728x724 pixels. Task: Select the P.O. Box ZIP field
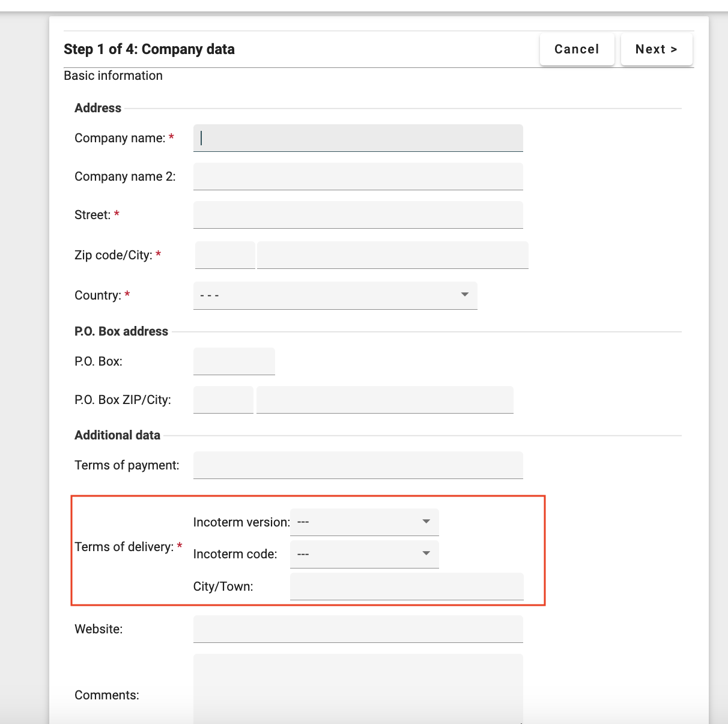pos(223,400)
